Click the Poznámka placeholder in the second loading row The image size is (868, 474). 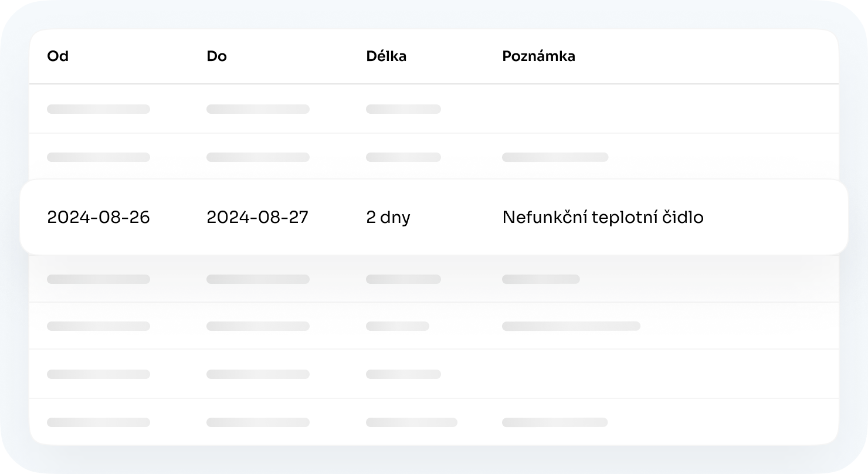click(555, 157)
